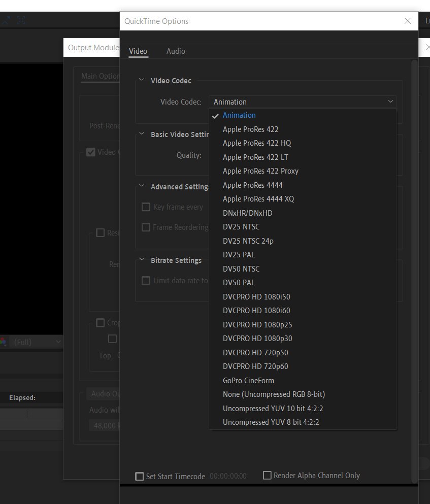Collapse the Video Codec section

[x=142, y=80]
